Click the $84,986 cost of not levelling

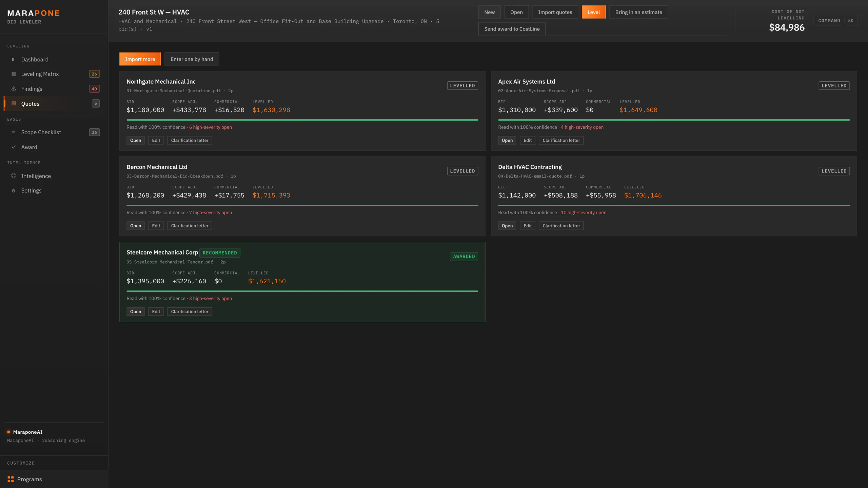pyautogui.click(x=787, y=27)
